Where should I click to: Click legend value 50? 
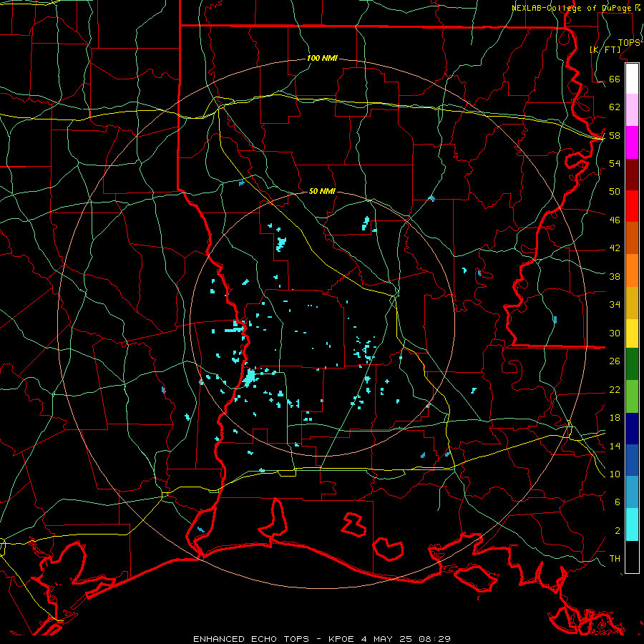[615, 191]
